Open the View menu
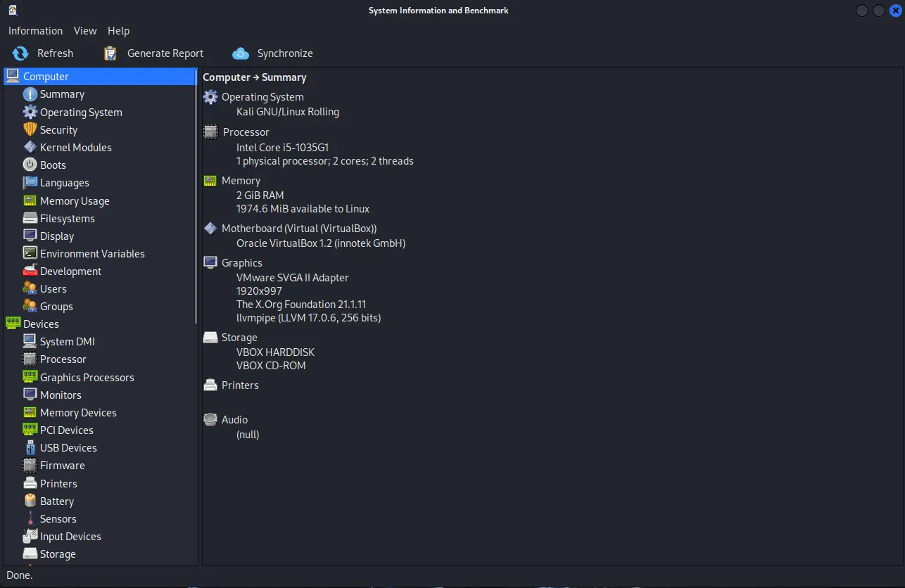This screenshot has height=588, width=905. [85, 31]
